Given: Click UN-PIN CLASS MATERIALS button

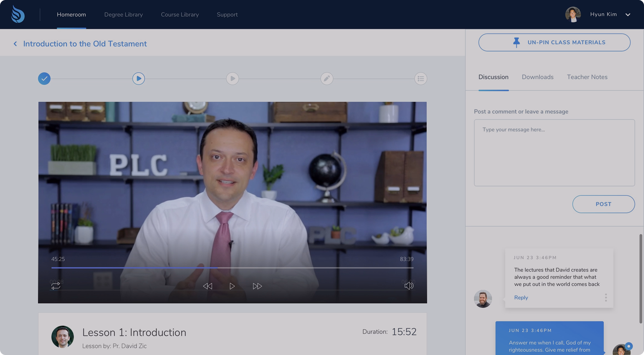Looking at the screenshot, I should [x=554, y=42].
